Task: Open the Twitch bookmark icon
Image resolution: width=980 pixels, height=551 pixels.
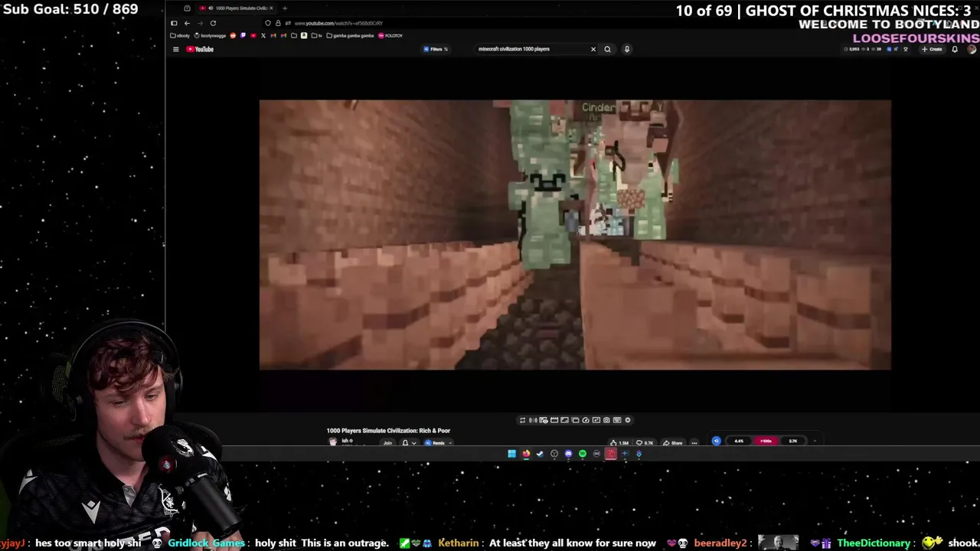Action: [x=243, y=36]
